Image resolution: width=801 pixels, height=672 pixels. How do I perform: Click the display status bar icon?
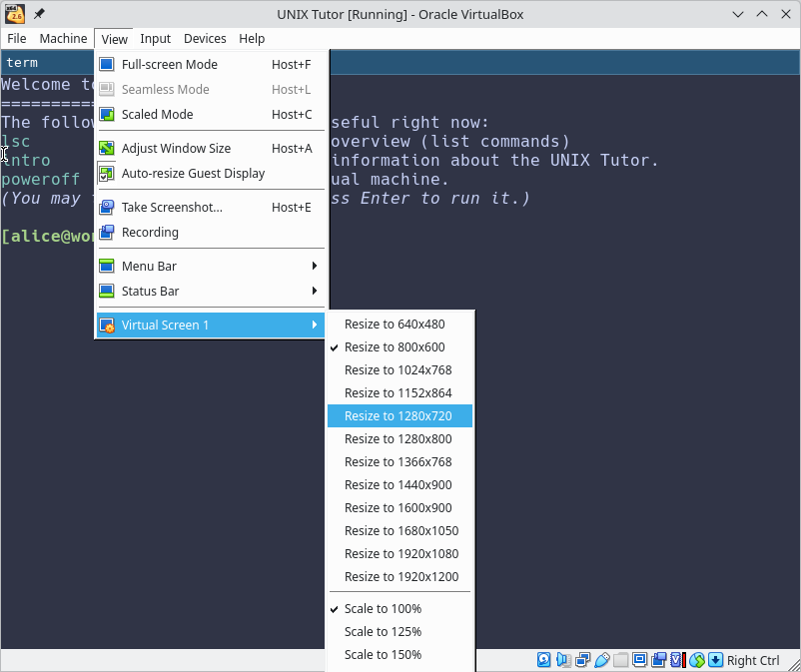[x=639, y=660]
